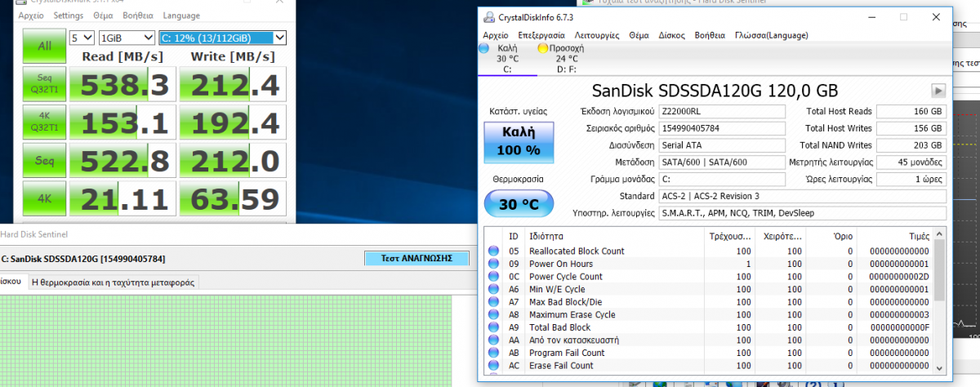Run the plain Seq benchmark
Screen dimensions: 980x387
pyautogui.click(x=44, y=161)
